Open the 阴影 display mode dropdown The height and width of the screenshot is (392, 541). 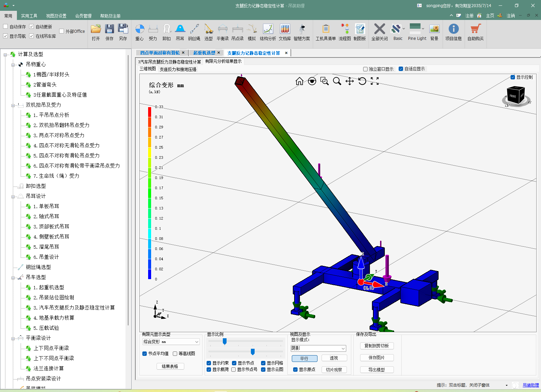coord(319,348)
